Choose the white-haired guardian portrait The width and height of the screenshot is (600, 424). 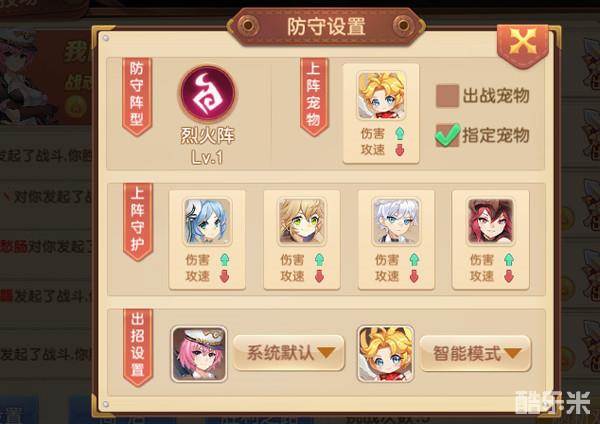click(x=396, y=221)
